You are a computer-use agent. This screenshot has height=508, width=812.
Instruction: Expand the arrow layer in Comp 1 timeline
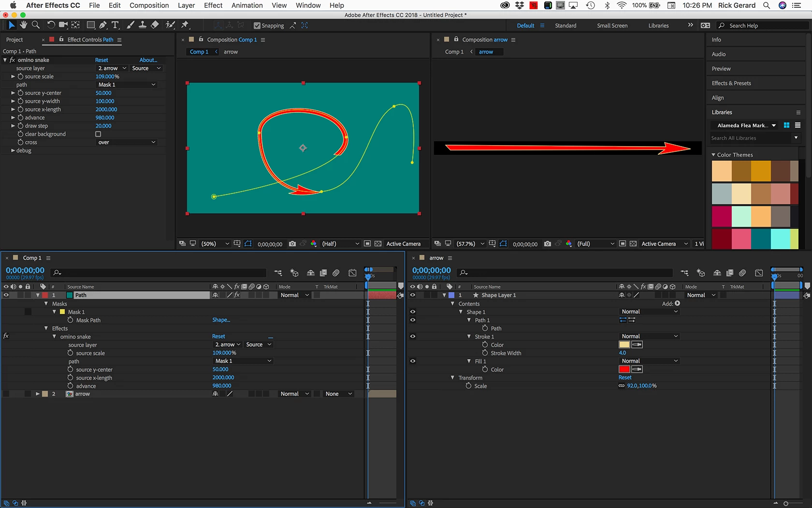pyautogui.click(x=37, y=394)
